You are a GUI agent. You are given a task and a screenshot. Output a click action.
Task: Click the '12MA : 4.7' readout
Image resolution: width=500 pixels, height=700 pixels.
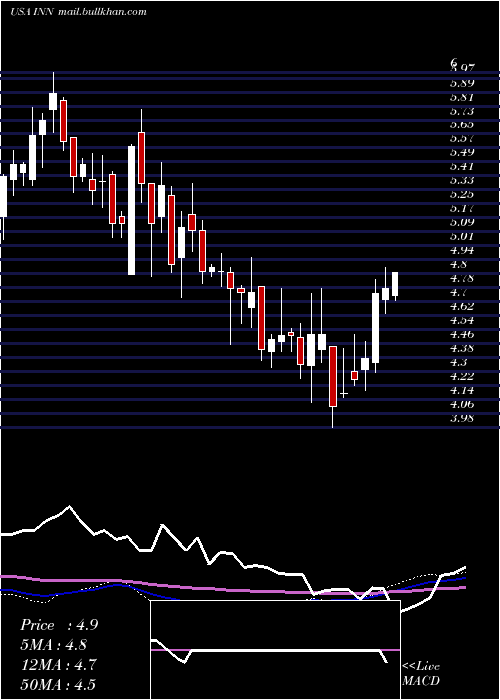pos(58,664)
